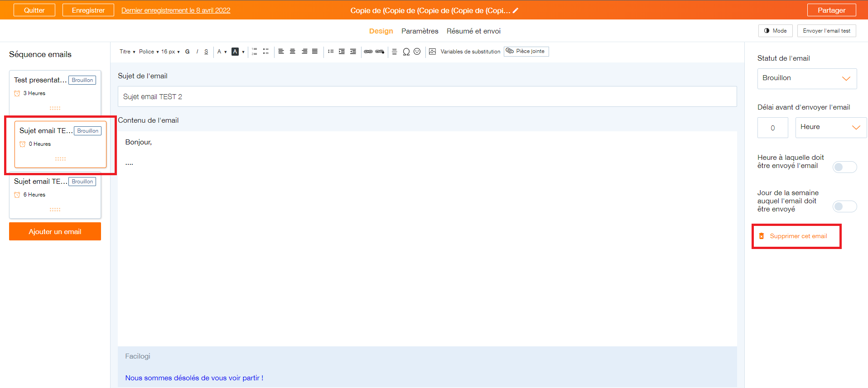Viewport: 868px width, 388px height.
Task: Open the background highlight color dropdown
Action: point(238,52)
